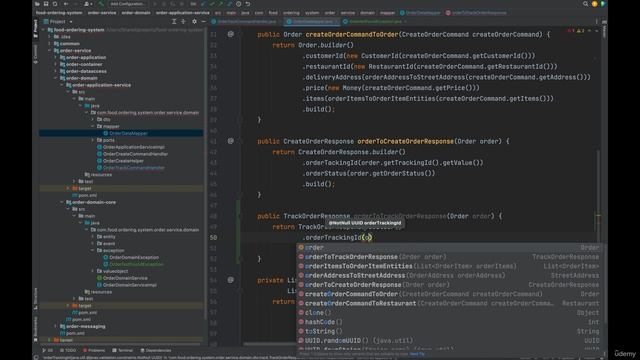This screenshot has width=640, height=360.
Task: Select OrderTrackCommandHandler in project tree
Action: pos(133,168)
